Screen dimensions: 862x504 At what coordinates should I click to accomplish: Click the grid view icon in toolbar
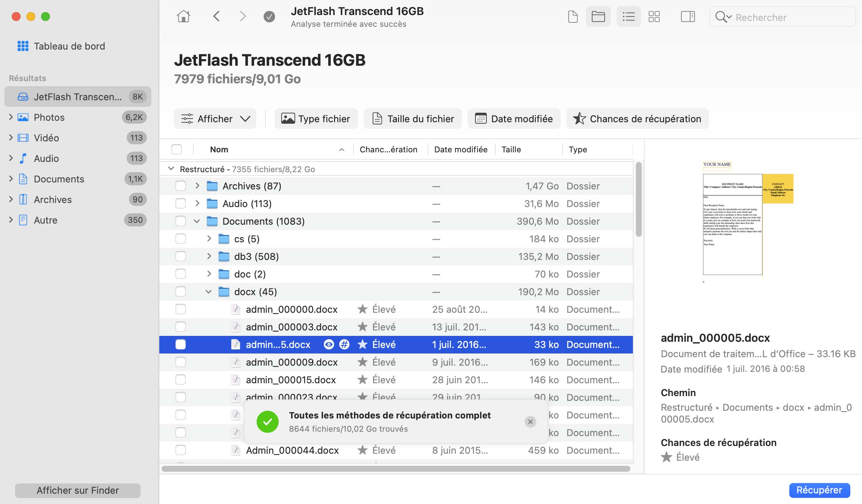pyautogui.click(x=654, y=16)
